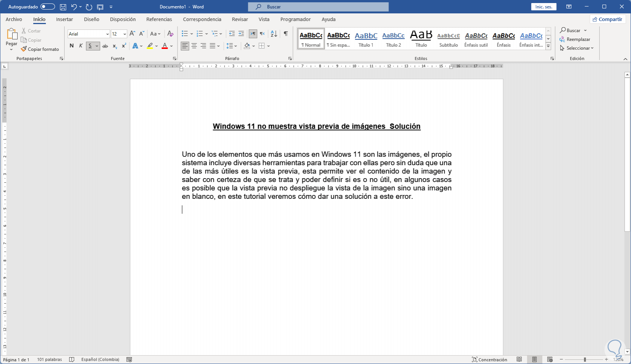
Task: Adjust the zoom slider handle
Action: (585, 359)
